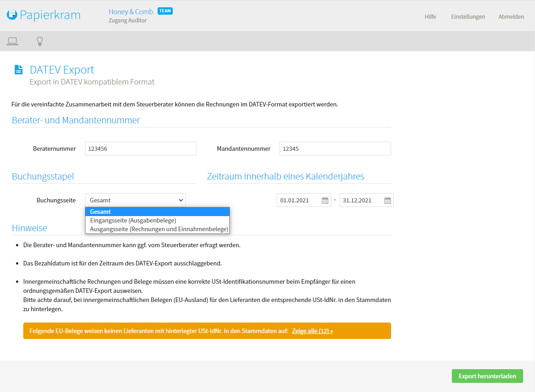This screenshot has height=392, width=535.
Task: Open the Buchungsseite dropdown
Action: (135, 200)
